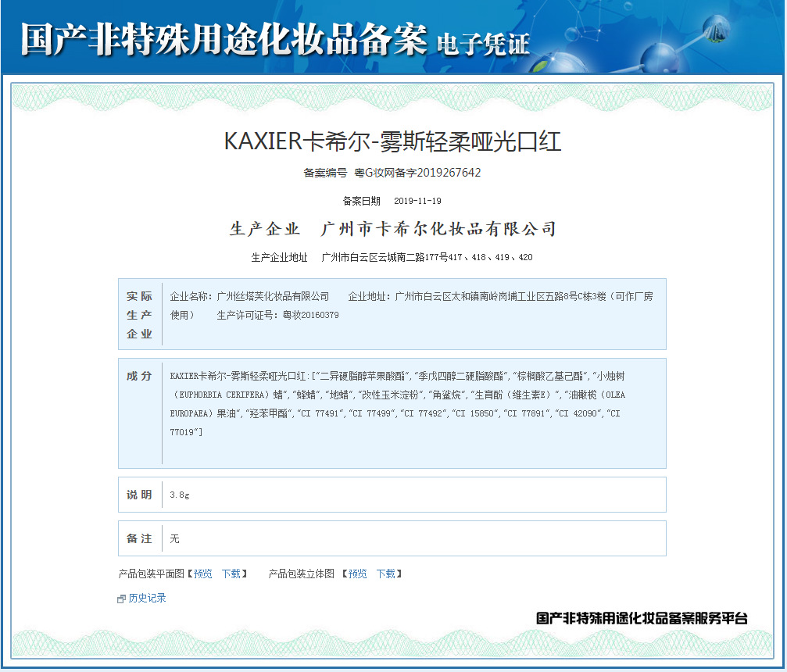
Task: Click the history record icon beside 历史记录
Action: [121, 599]
